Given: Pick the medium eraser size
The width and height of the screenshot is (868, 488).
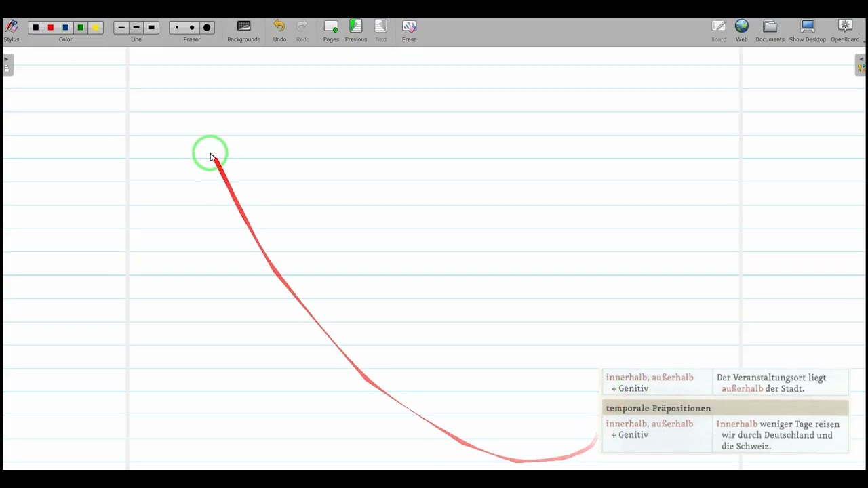Looking at the screenshot, I should 192,28.
